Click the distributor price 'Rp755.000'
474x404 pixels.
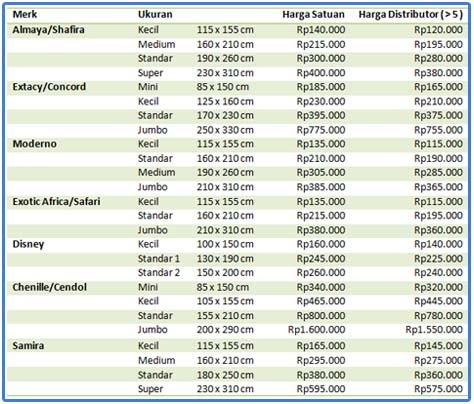click(438, 130)
